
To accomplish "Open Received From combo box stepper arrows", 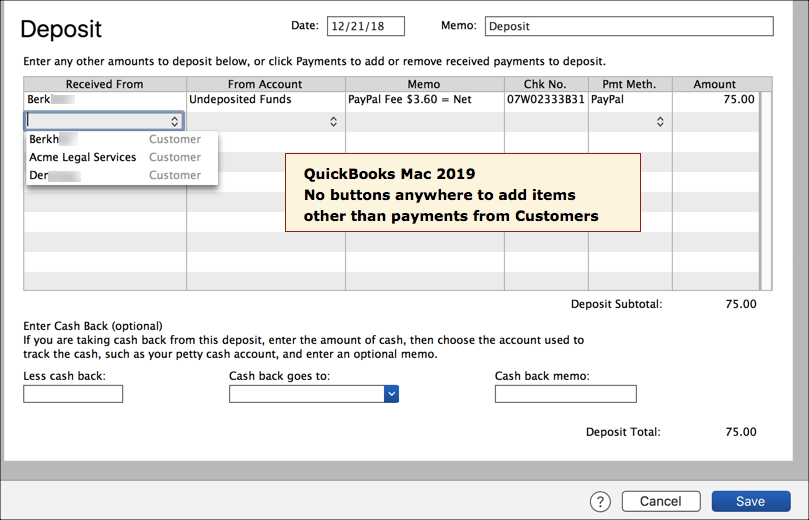I will coord(174,121).
